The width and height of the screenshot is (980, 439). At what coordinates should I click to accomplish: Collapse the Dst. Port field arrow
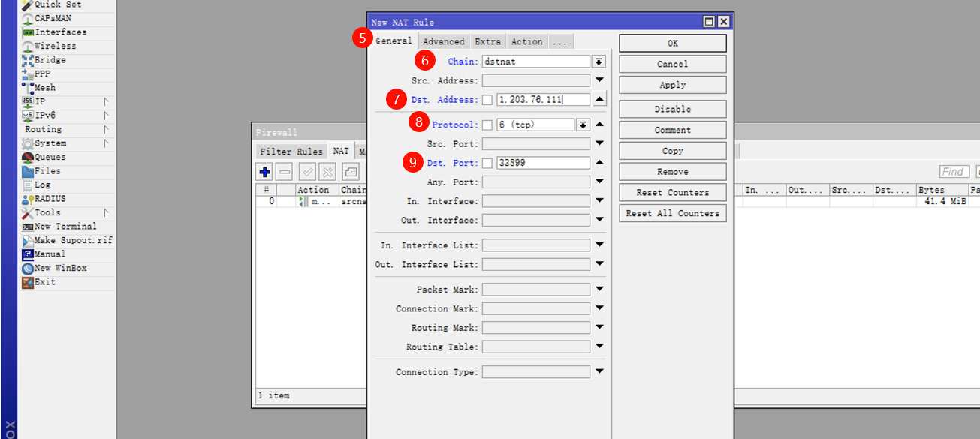pos(599,163)
